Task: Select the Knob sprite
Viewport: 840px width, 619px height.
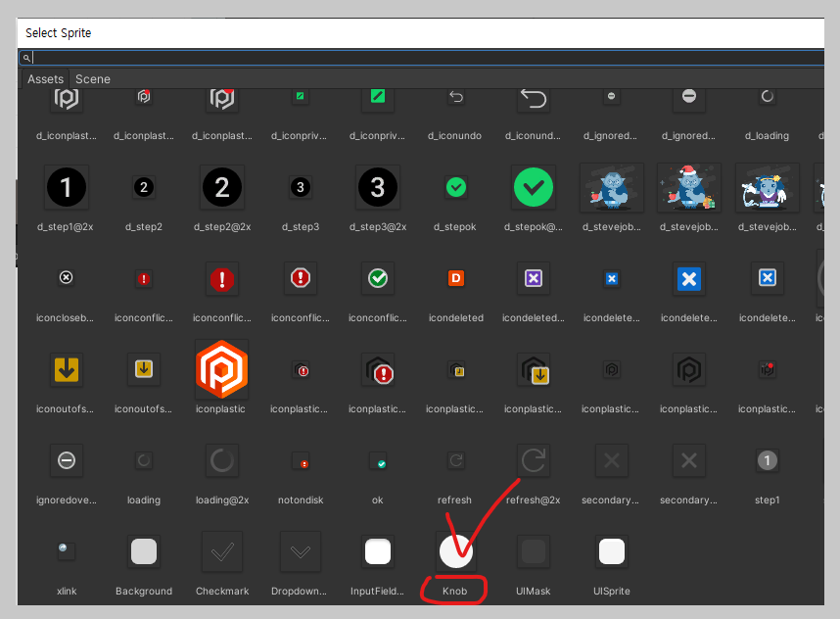Action: pos(455,551)
